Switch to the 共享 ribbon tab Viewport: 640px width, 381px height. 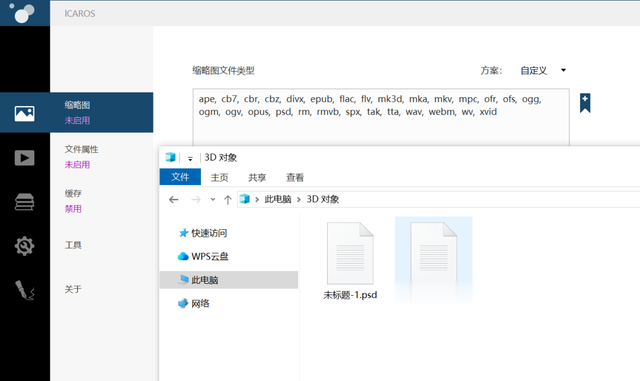pos(257,177)
